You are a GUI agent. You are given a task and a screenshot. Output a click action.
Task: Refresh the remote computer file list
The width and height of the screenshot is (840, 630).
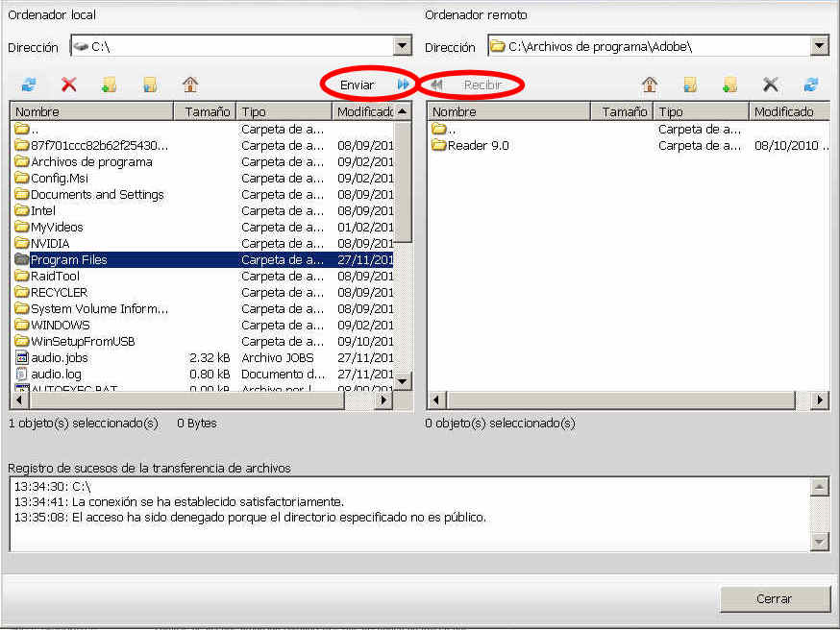(x=810, y=85)
